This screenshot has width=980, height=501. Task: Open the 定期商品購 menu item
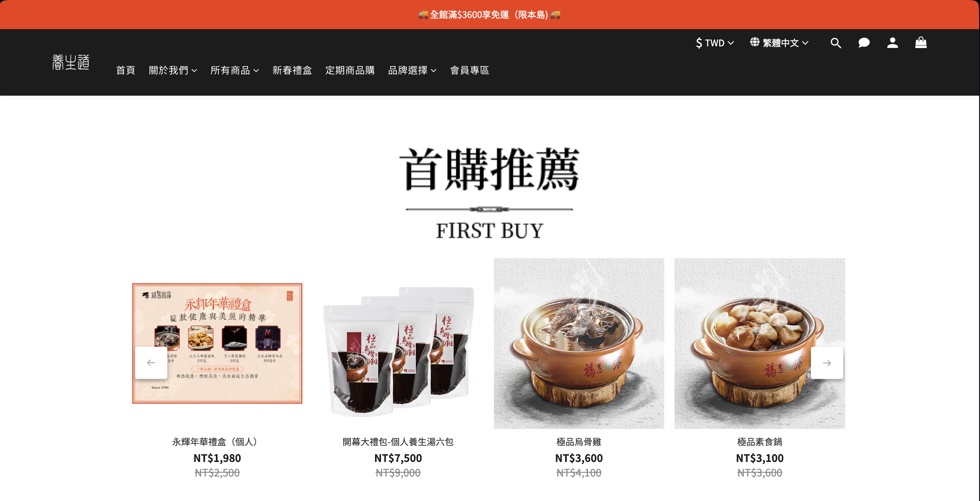350,70
